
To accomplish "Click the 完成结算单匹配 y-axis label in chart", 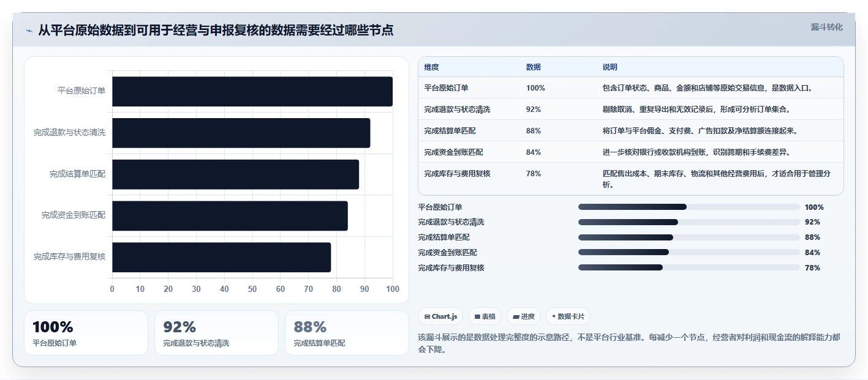I will click(x=78, y=174).
